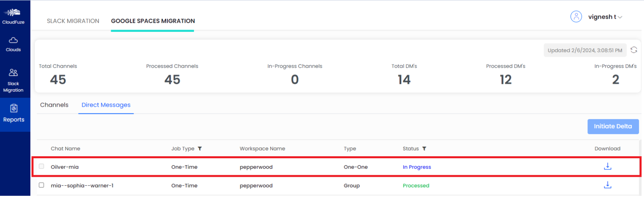Click the CloudFuze logo icon
The height and width of the screenshot is (197, 644).
(x=13, y=13)
